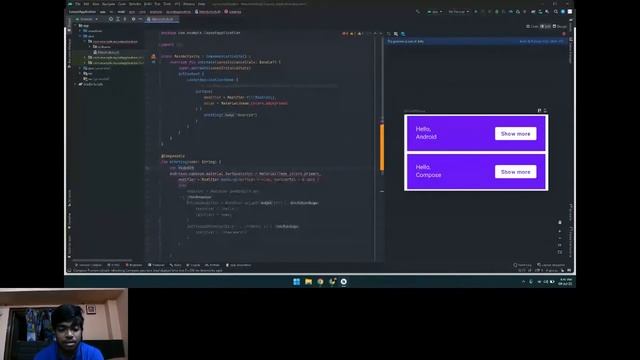Open File Explorer from the taskbar
640x360 pixels.
[309, 282]
